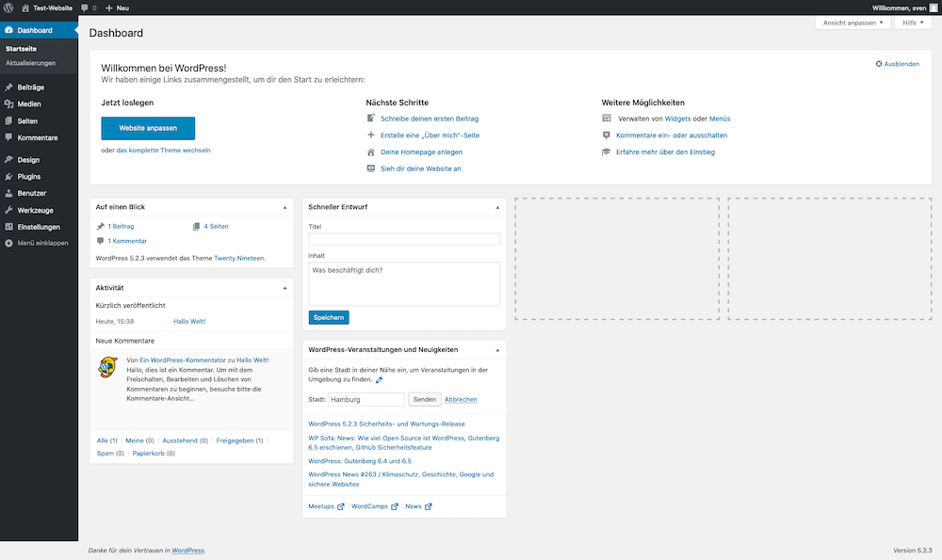The height and width of the screenshot is (560, 942).
Task: Filter comments by Freigegeben (1)
Action: [x=239, y=440]
